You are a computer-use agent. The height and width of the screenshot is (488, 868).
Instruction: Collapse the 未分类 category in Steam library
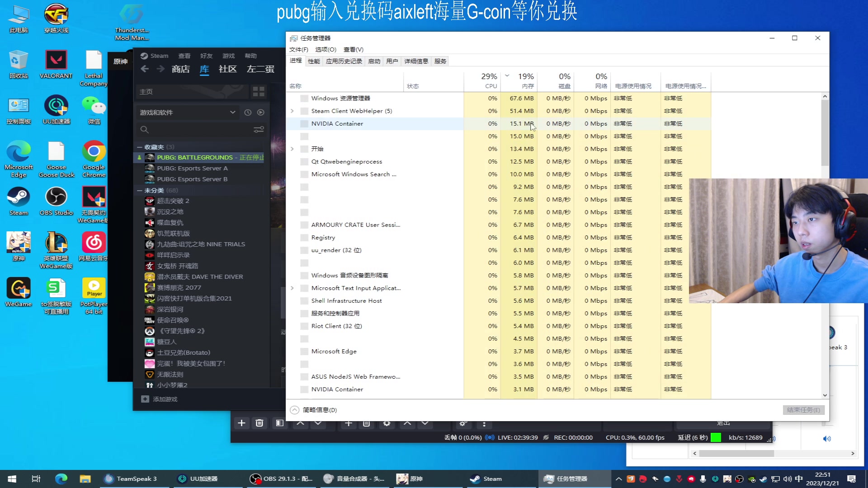click(140, 191)
